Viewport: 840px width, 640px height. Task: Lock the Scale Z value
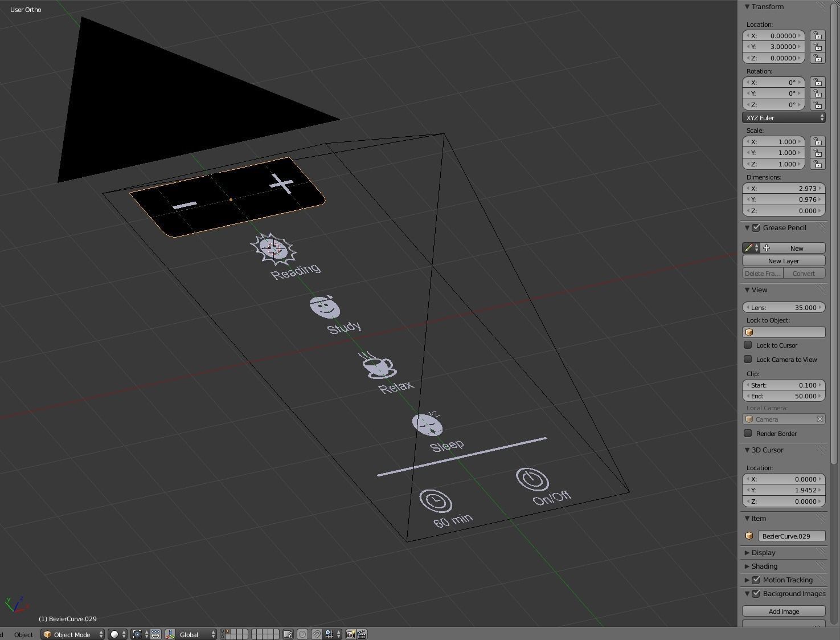point(818,164)
